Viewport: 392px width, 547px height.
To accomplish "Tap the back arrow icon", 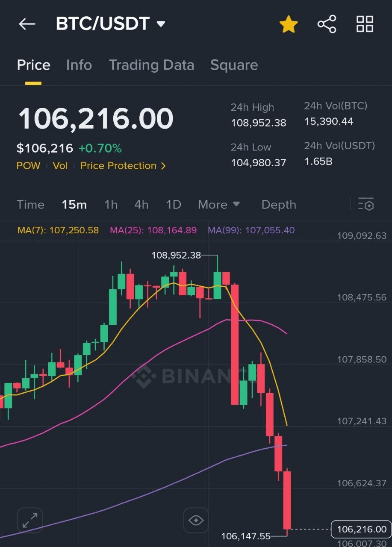I will click(x=27, y=24).
